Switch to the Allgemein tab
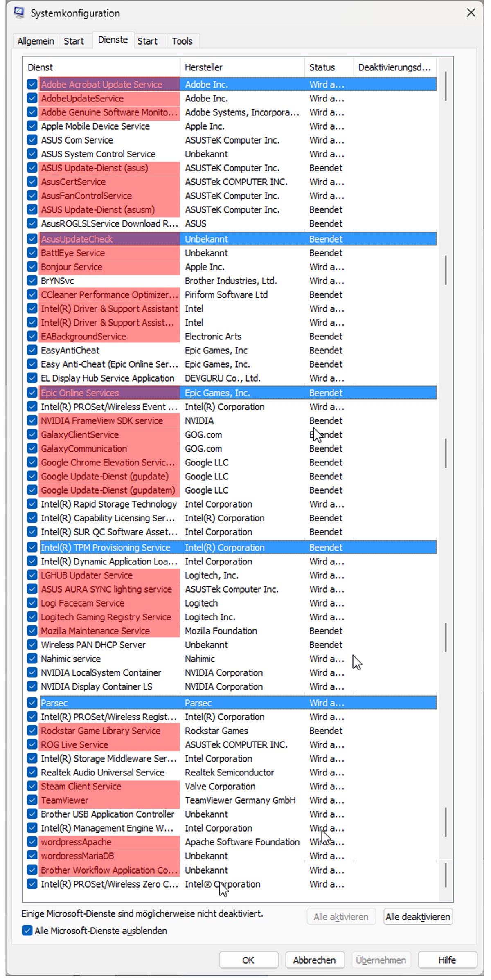 tap(36, 41)
